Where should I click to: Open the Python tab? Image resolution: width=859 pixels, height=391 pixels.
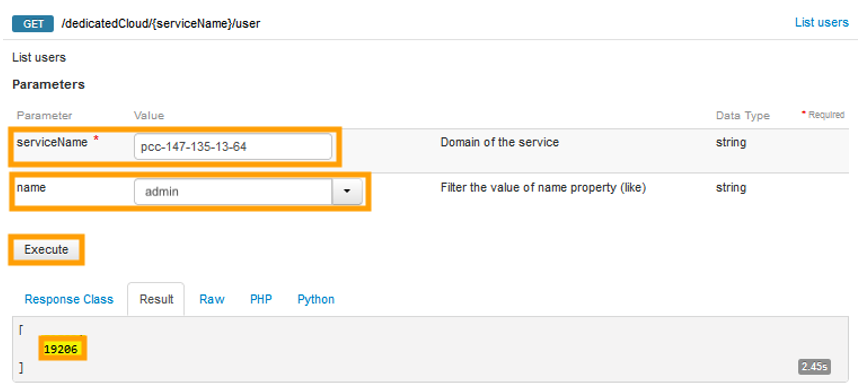316,299
